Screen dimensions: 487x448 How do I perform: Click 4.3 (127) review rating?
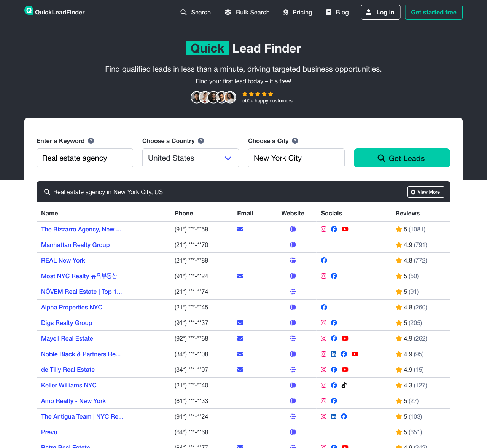point(411,385)
